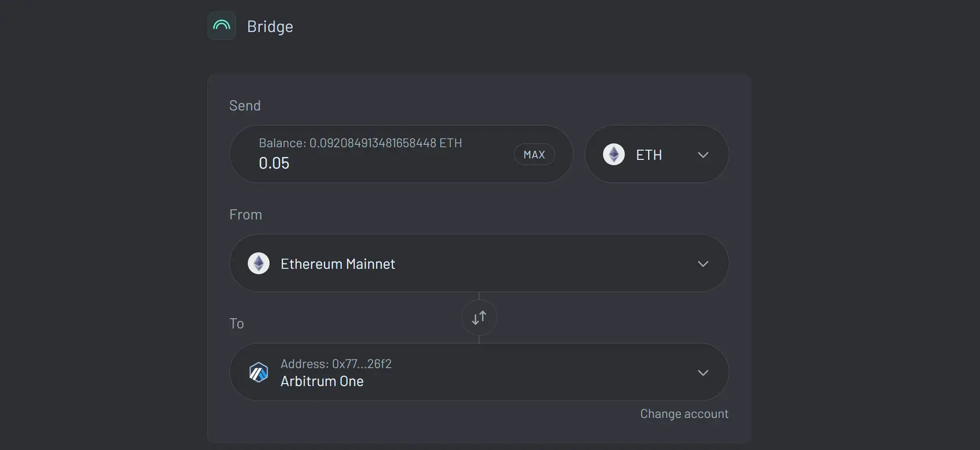Click the Send section label
The image size is (980, 450).
(245, 106)
